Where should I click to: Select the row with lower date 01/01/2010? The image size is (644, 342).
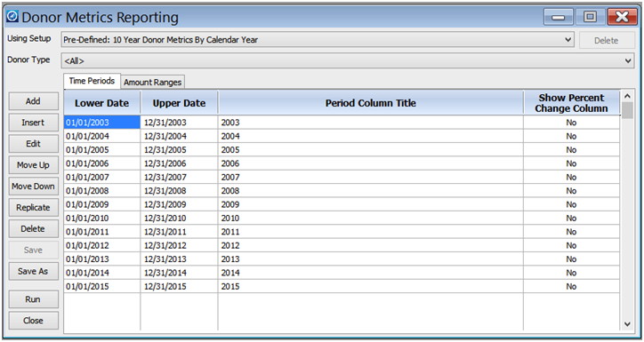pyautogui.click(x=342, y=219)
